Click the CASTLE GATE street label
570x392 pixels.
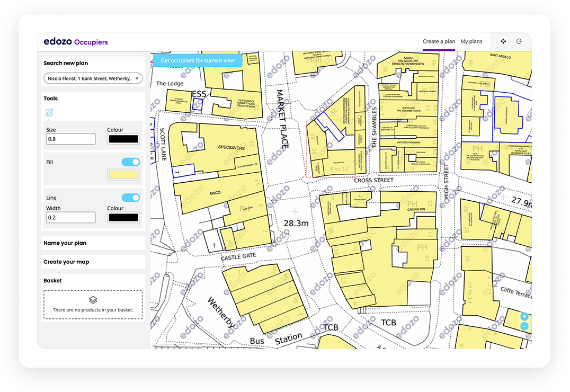(x=238, y=256)
